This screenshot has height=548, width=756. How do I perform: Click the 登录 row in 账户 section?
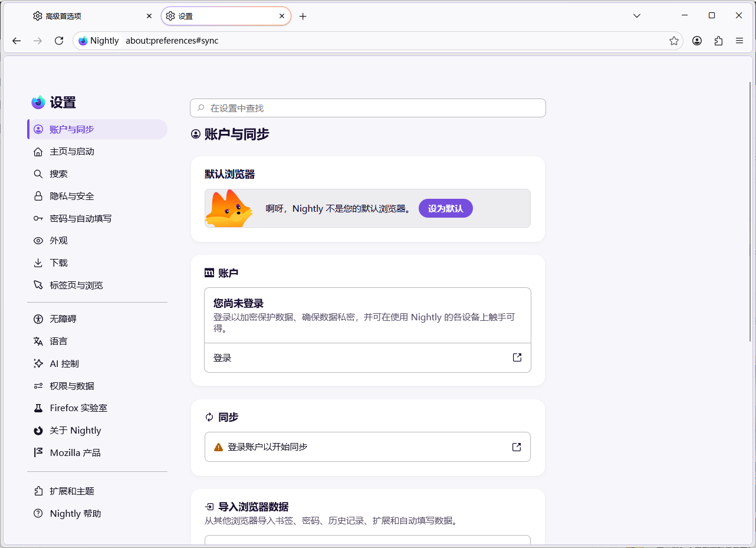pyautogui.click(x=367, y=357)
